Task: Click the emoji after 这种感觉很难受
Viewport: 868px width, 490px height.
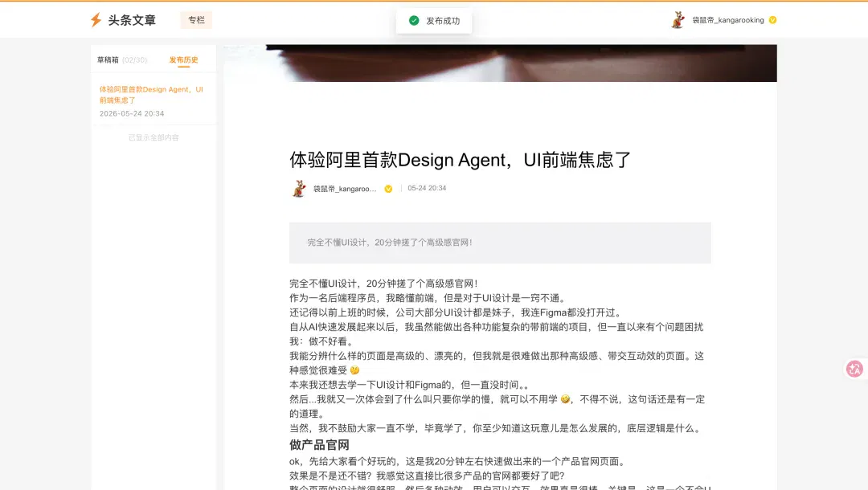Action: pyautogui.click(x=355, y=370)
